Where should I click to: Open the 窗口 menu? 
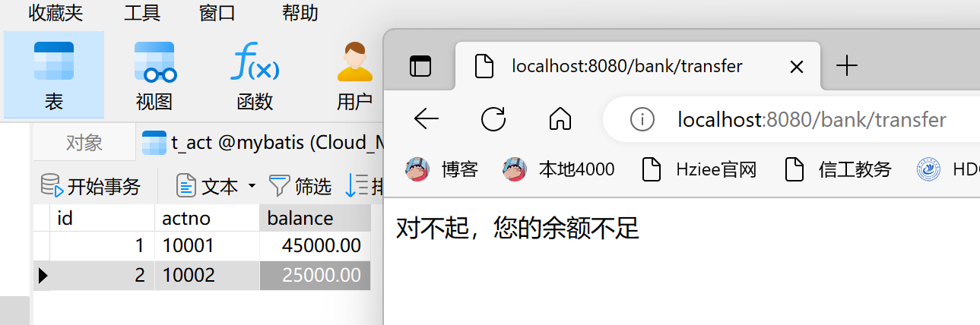(217, 13)
